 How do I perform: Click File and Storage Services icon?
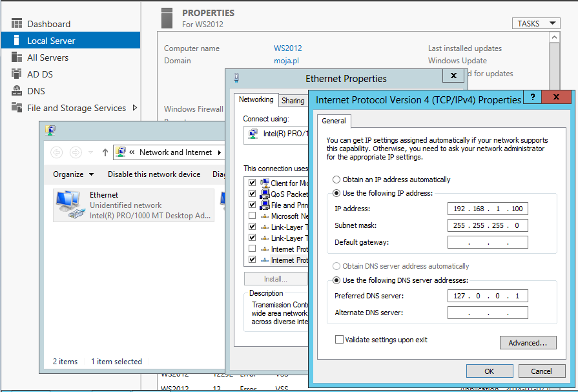click(x=17, y=107)
